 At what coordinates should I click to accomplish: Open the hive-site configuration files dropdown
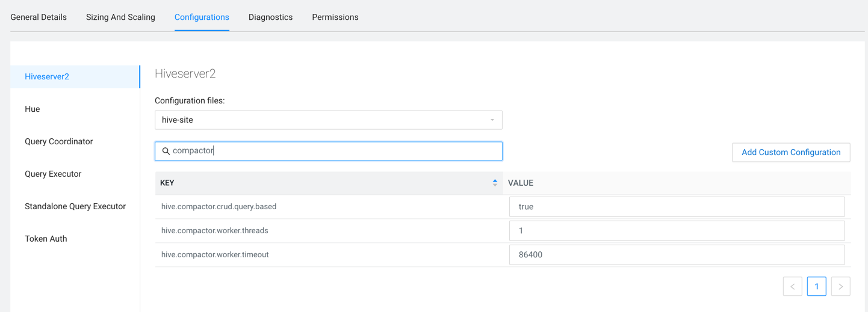click(328, 120)
